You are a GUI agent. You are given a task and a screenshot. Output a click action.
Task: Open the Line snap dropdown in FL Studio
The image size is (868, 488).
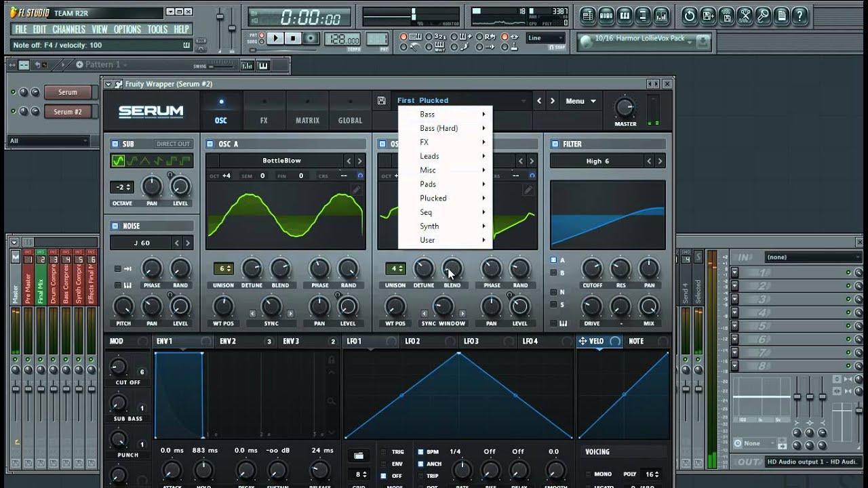pyautogui.click(x=545, y=38)
